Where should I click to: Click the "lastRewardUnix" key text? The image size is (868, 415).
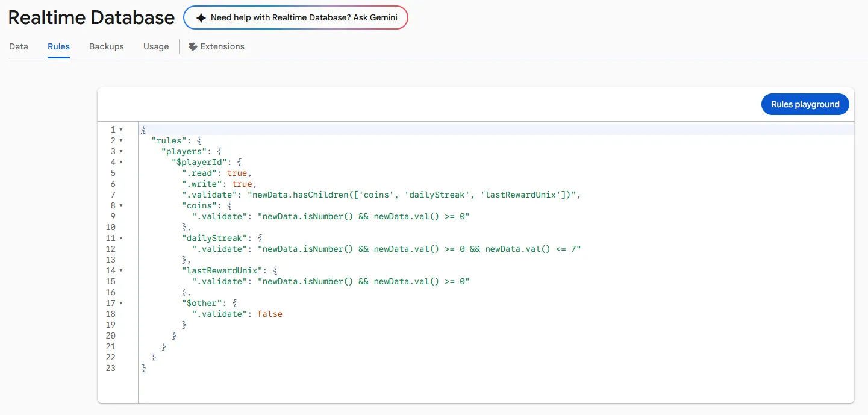[x=222, y=270]
